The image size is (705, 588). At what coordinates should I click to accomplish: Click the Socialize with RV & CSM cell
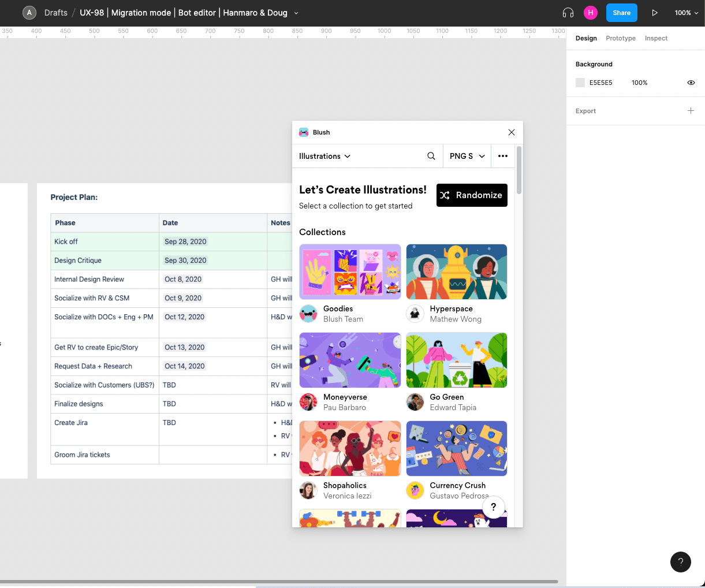[x=105, y=298]
